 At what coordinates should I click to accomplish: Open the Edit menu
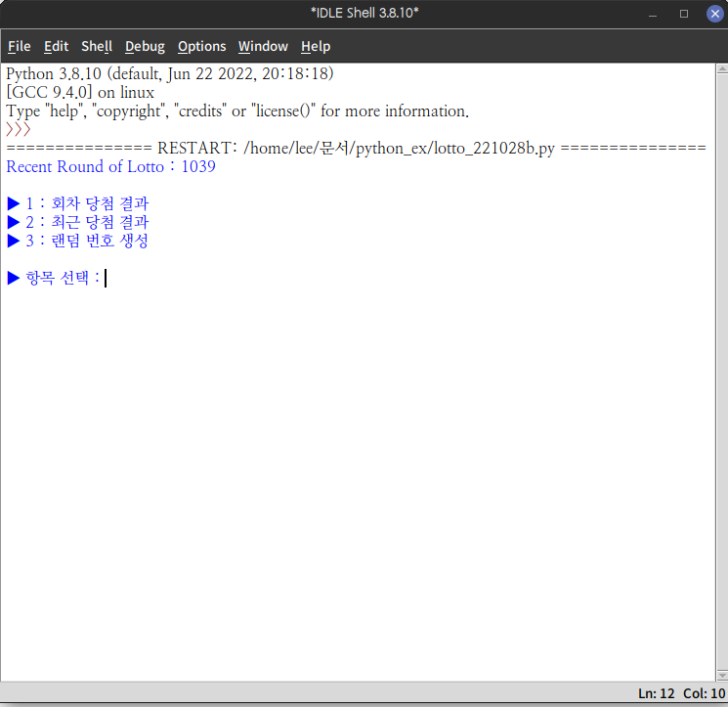[x=56, y=47]
